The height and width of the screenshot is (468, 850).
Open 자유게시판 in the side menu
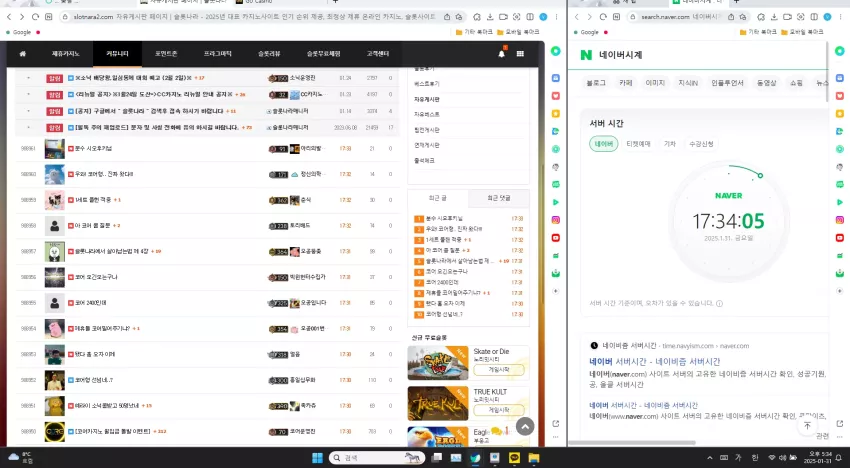click(x=427, y=99)
